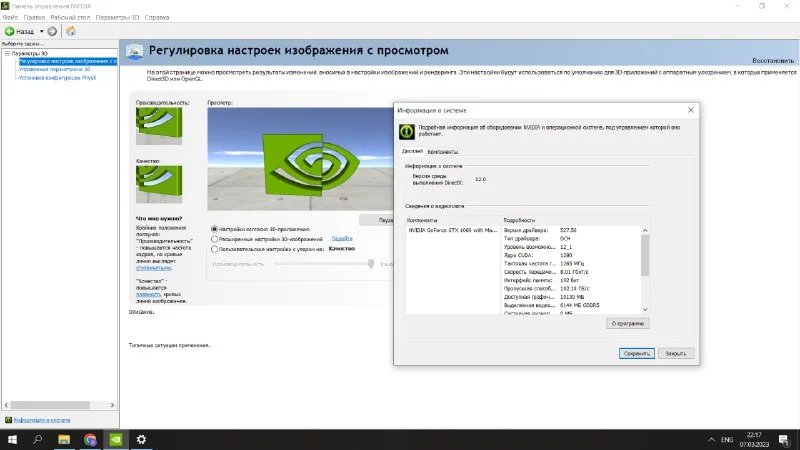Click the 'О программе' button

[629, 323]
